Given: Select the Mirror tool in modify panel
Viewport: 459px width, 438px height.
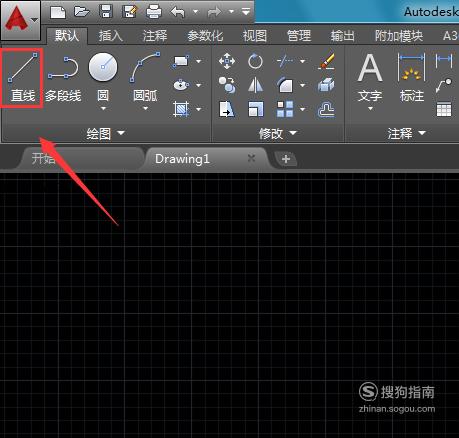Looking at the screenshot, I should 255,85.
